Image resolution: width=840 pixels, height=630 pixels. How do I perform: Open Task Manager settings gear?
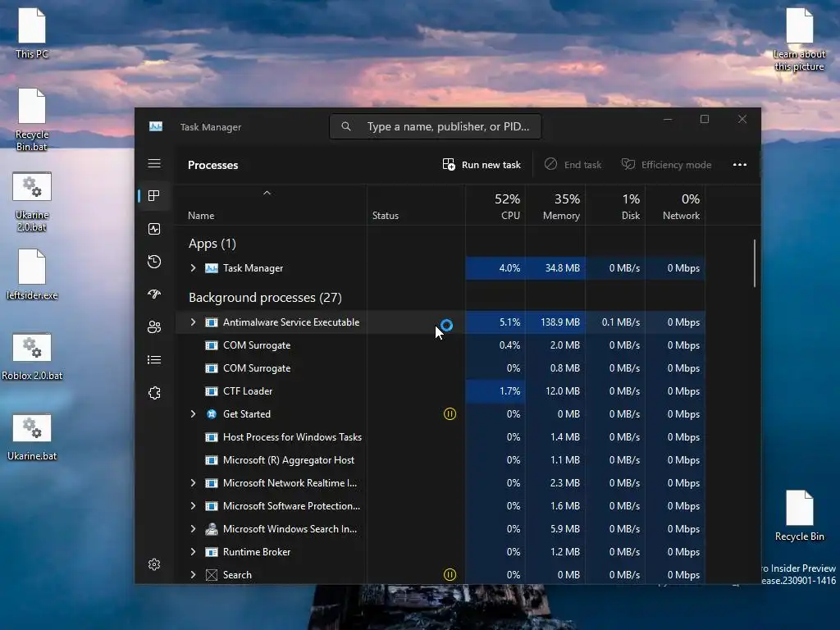154,564
